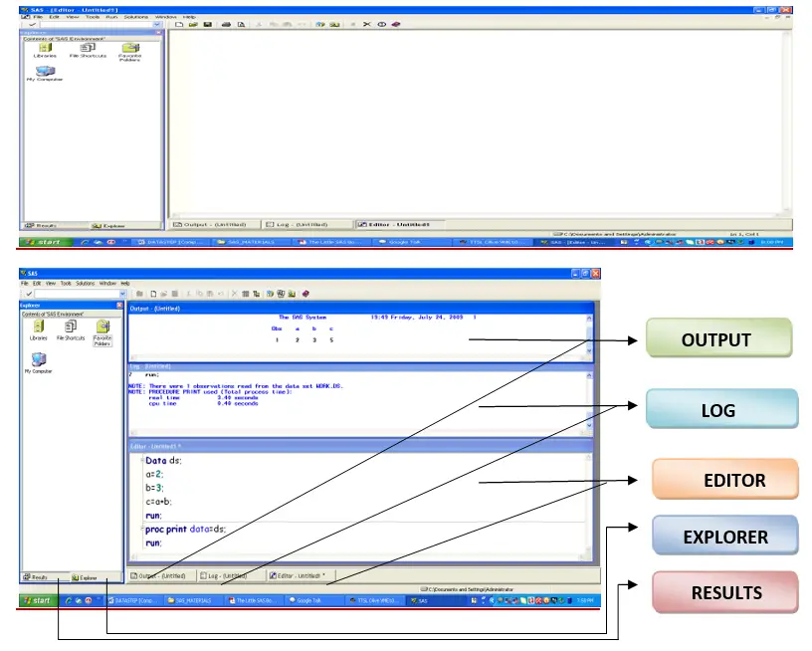This screenshot has width=812, height=651.
Task: Open My Computer in the upper Explorer pane
Action: pos(45,72)
